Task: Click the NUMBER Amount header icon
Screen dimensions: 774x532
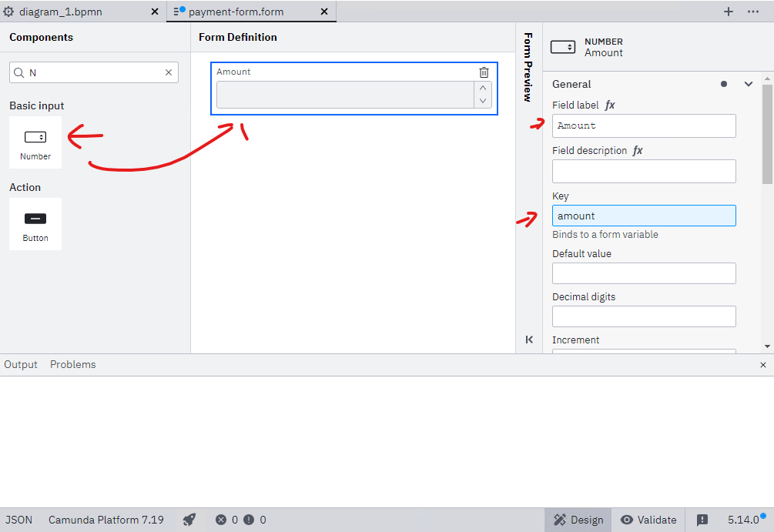Action: 563,48
